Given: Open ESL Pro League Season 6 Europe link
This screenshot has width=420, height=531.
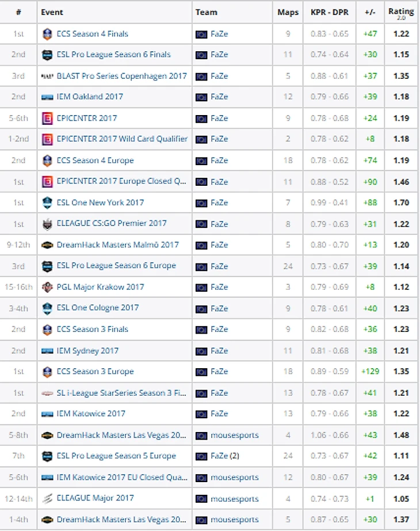Looking at the screenshot, I should point(116,266).
